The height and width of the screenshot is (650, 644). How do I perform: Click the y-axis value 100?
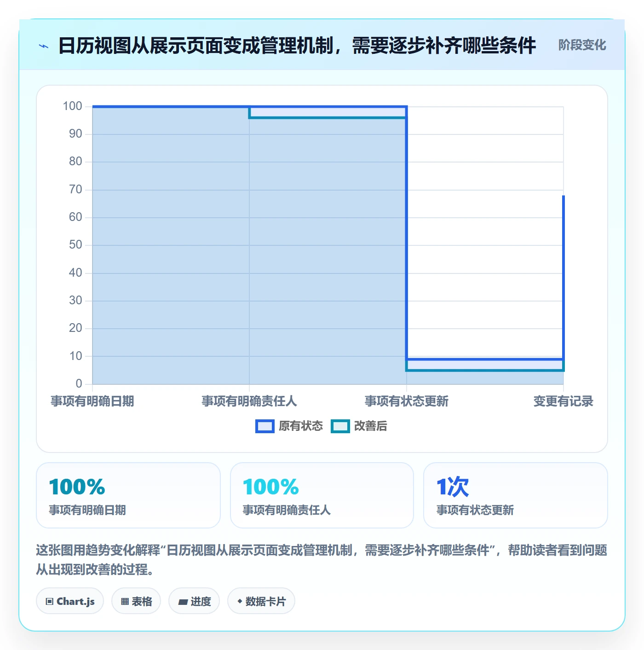[72, 106]
